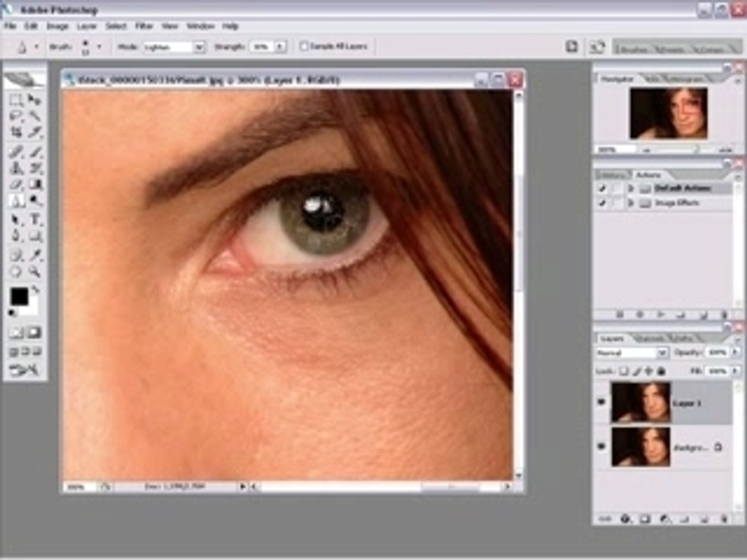Screen dimensions: 747x560
Task: Select the Path Selection tool
Action: pyautogui.click(x=17, y=220)
